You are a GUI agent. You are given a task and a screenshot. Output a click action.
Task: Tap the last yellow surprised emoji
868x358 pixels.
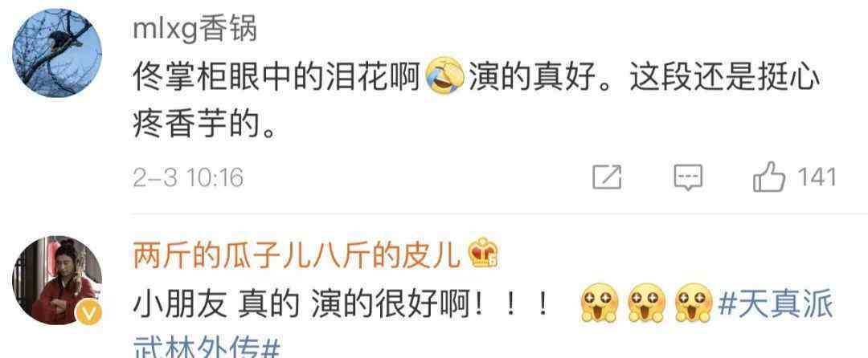694,303
